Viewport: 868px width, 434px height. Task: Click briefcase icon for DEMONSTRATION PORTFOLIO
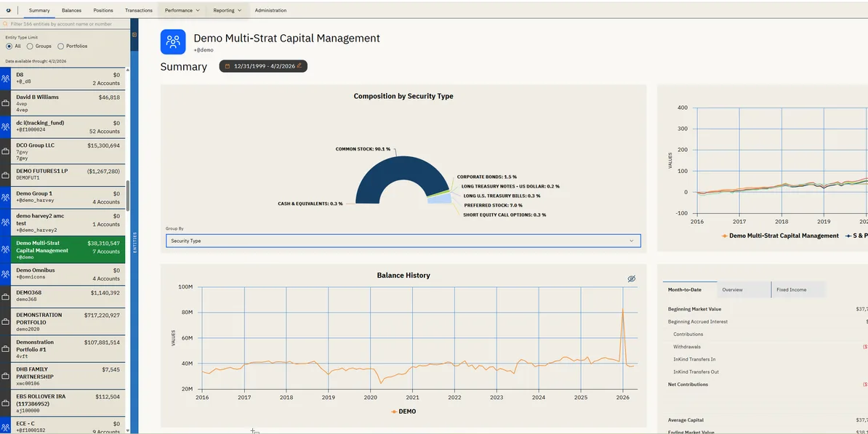pos(6,321)
